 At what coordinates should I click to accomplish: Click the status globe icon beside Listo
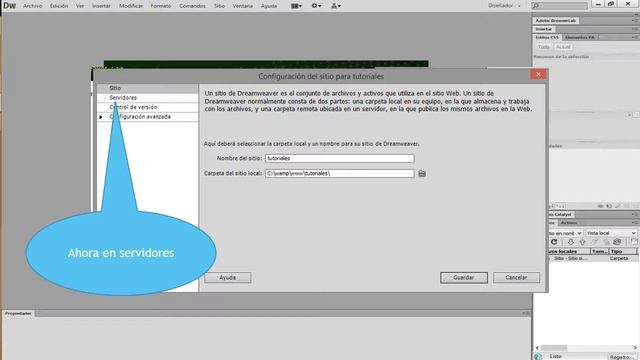coord(538,356)
